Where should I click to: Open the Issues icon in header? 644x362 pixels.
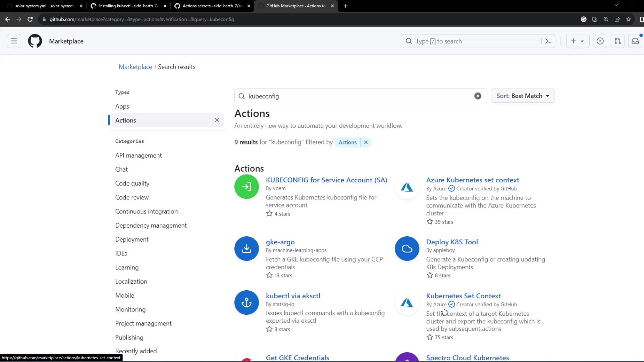[x=600, y=41]
